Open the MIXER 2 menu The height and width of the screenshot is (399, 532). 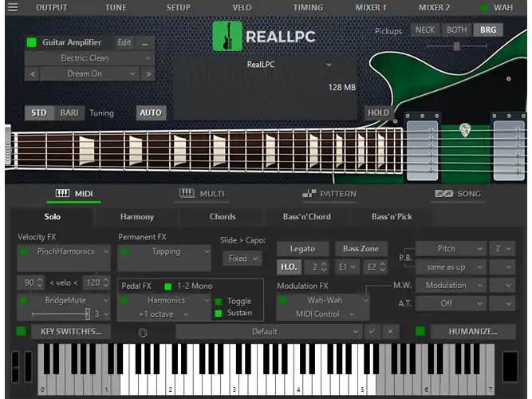tap(434, 7)
